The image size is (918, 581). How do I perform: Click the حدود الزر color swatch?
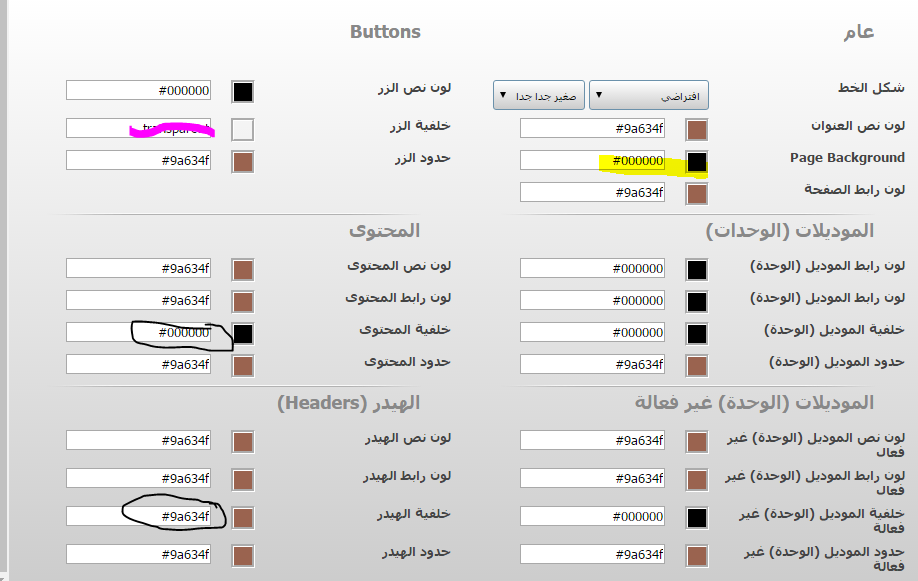242,162
